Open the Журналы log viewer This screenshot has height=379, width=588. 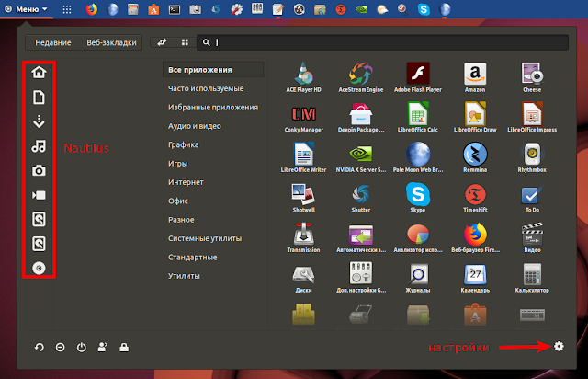tap(418, 278)
